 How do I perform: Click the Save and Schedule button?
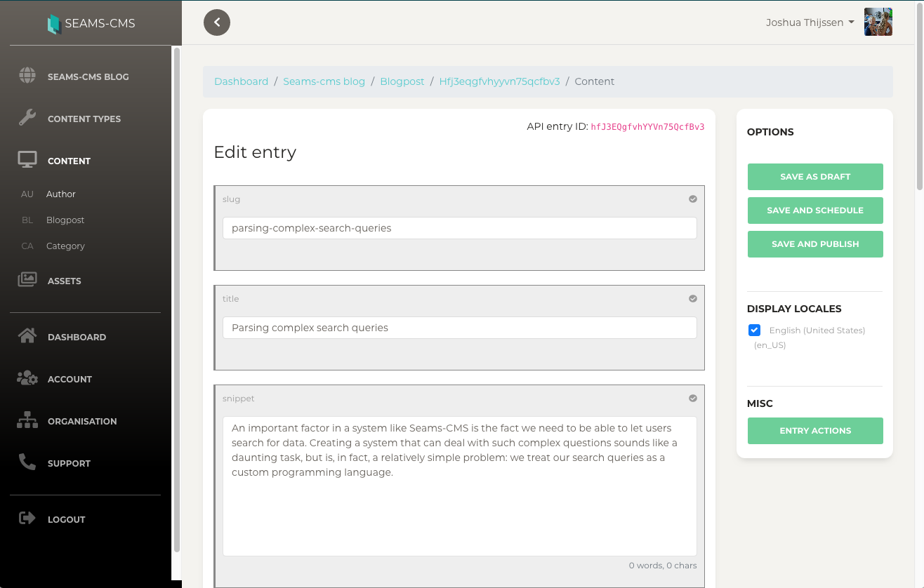[815, 211]
